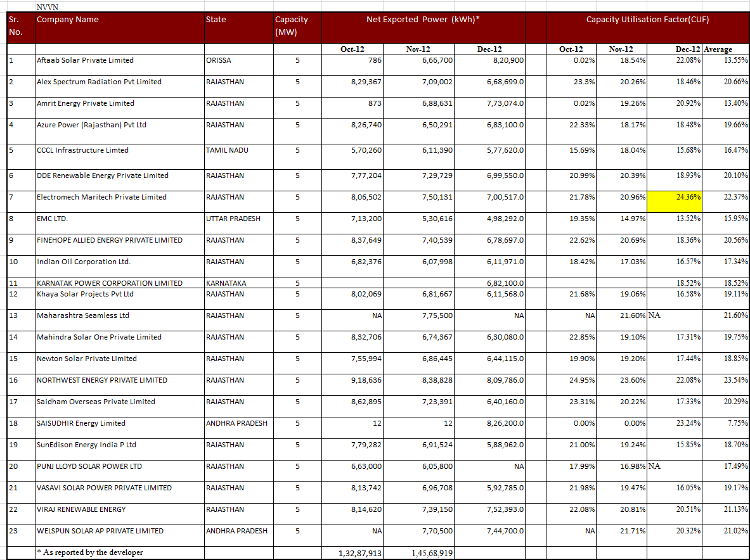The image size is (750, 560).
Task: Click the 'KARNATAKA' state cell
Action: [x=238, y=283]
